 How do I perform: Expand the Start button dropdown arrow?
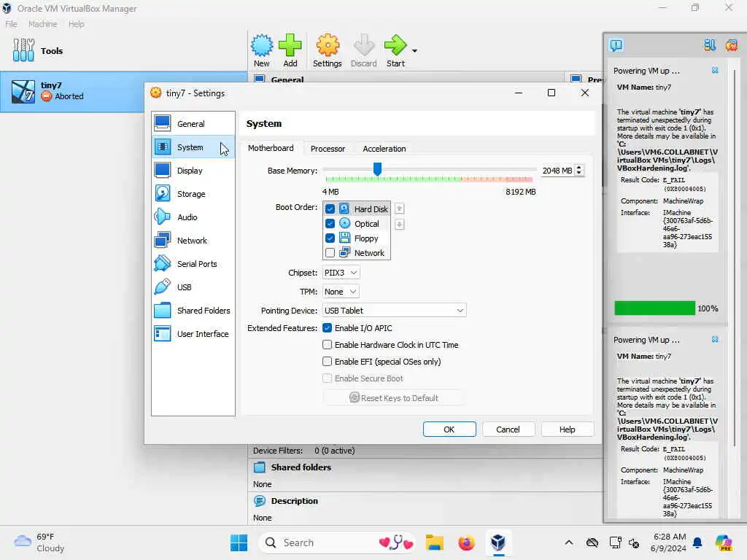(414, 50)
